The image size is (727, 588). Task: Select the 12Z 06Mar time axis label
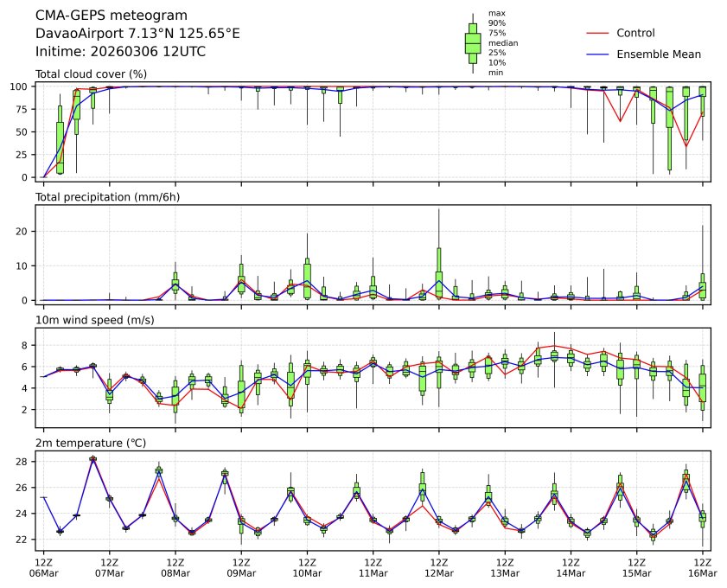tap(43, 566)
